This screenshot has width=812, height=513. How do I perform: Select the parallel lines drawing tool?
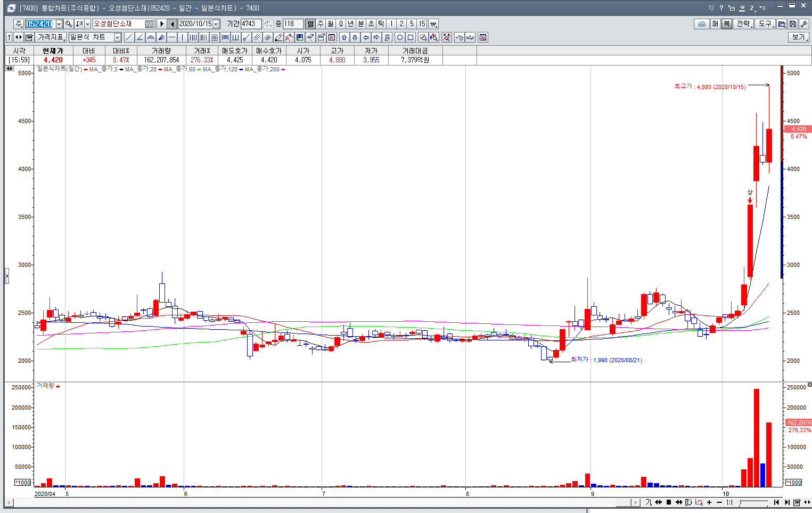257,37
